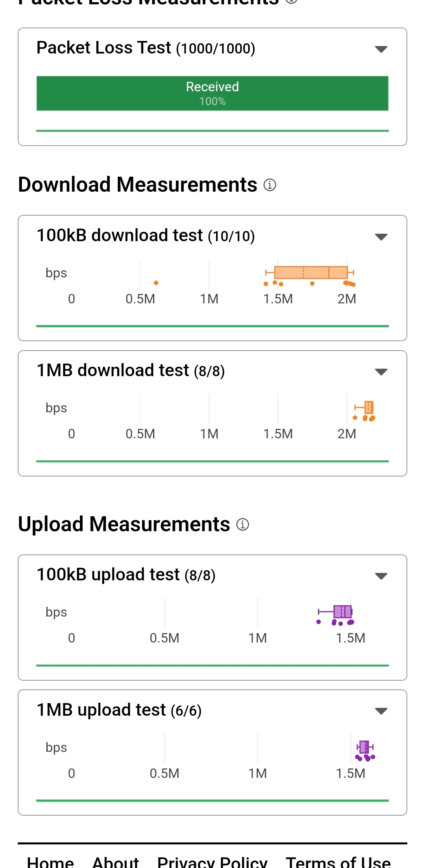The width and height of the screenshot is (425, 868).
Task: Open the Terms of Use link
Action: [x=338, y=862]
